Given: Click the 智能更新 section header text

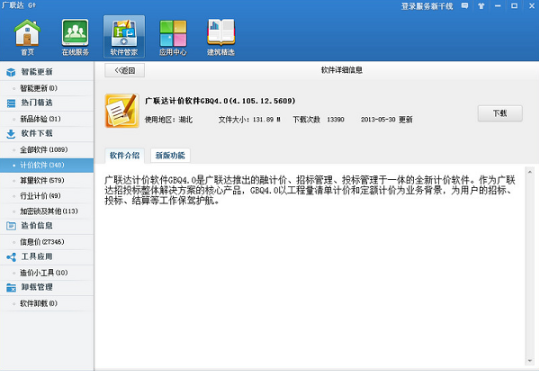Looking at the screenshot, I should 37,72.
